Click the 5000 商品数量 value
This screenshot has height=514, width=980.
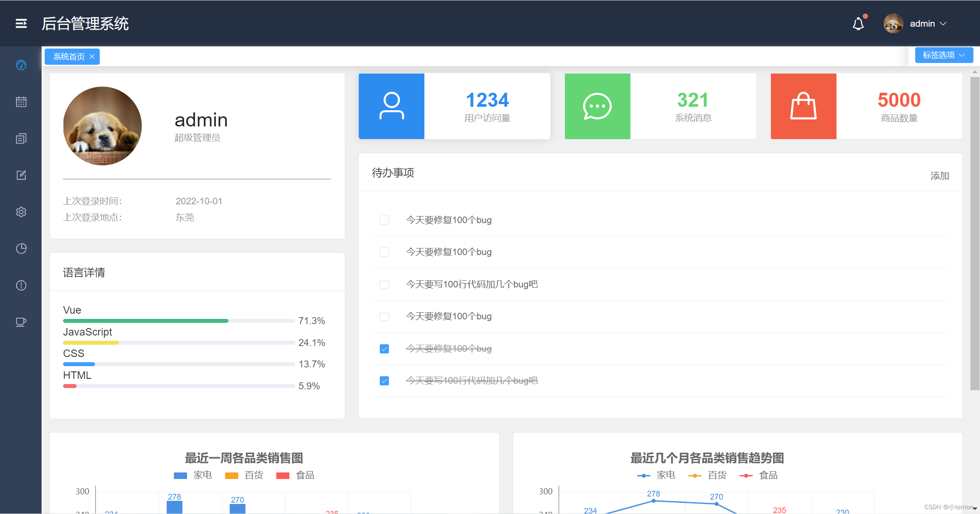point(899,100)
